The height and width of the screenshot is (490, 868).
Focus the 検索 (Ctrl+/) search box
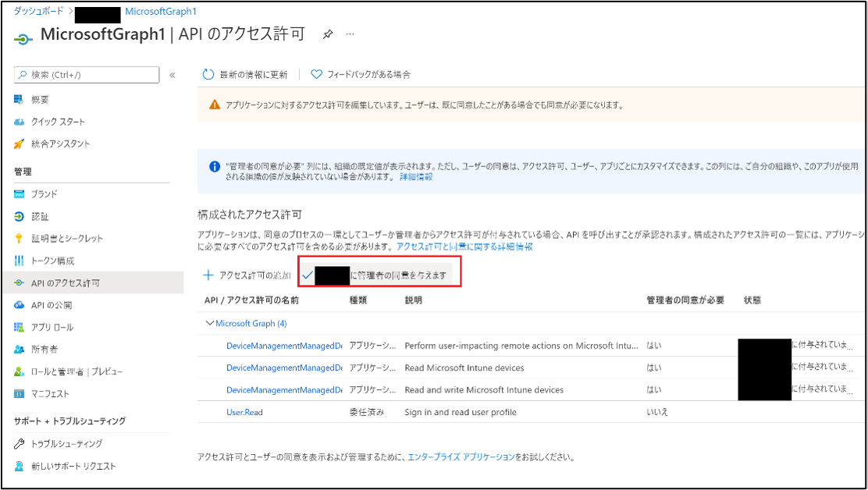(x=87, y=75)
